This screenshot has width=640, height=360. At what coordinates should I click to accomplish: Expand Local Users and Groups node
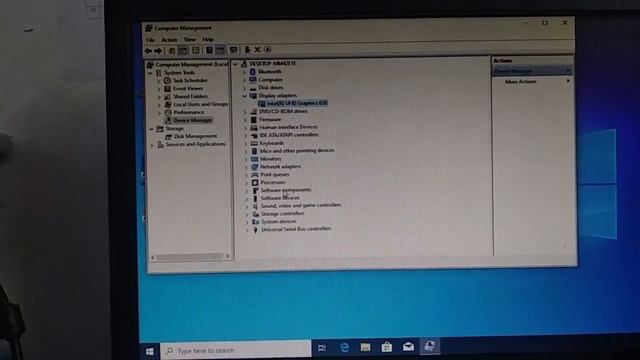pos(159,104)
